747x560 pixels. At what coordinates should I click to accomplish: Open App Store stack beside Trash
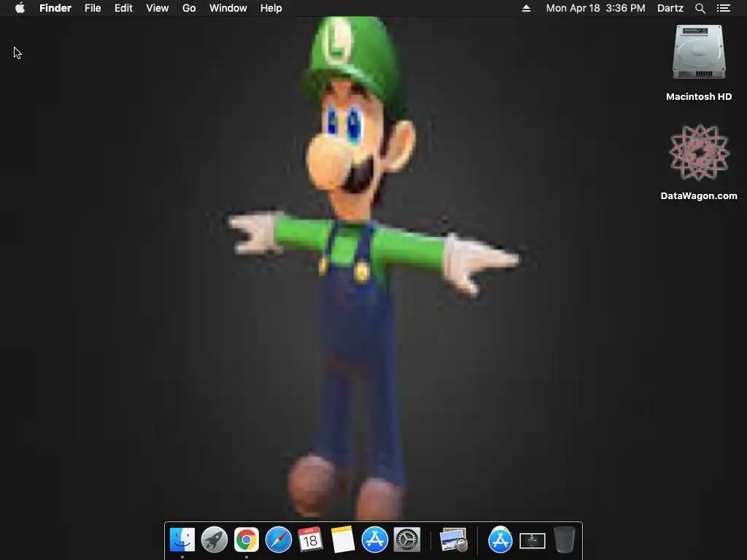pyautogui.click(x=500, y=540)
